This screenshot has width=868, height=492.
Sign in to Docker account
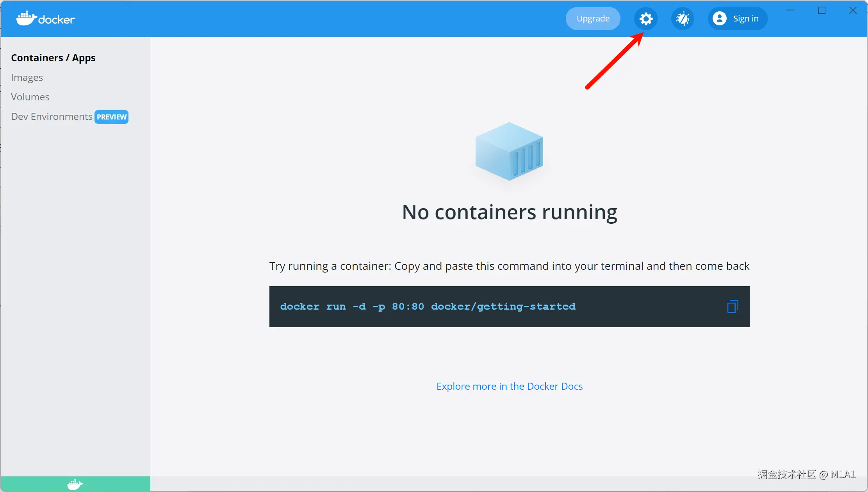point(745,19)
